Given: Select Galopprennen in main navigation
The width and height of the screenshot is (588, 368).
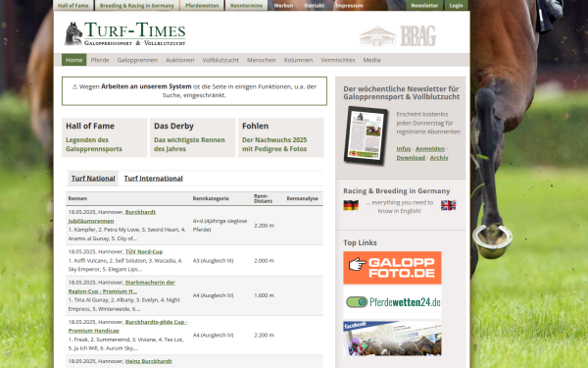Looking at the screenshot, I should (x=137, y=60).
